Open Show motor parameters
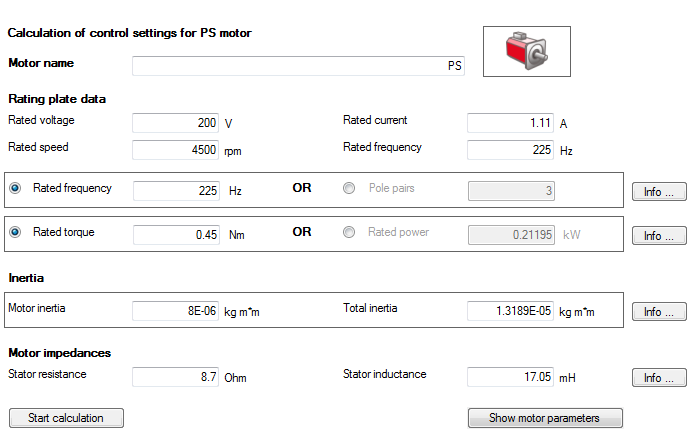The width and height of the screenshot is (698, 439). 545,418
